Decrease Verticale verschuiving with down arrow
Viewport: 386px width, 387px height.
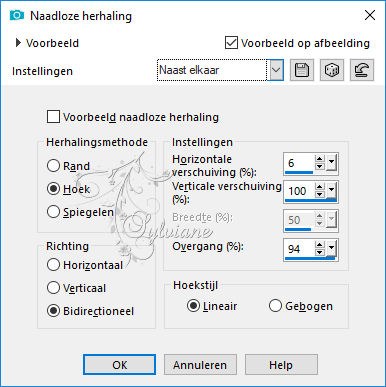click(320, 194)
